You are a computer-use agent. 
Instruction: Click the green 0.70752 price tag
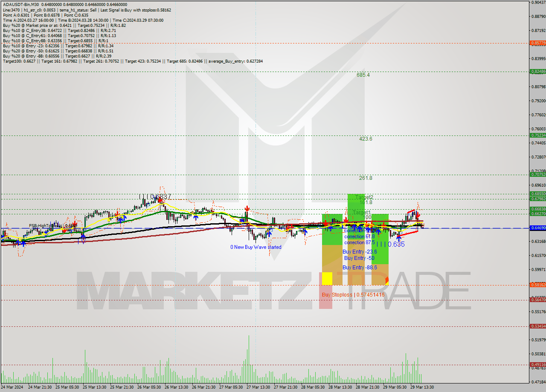pos(537,175)
